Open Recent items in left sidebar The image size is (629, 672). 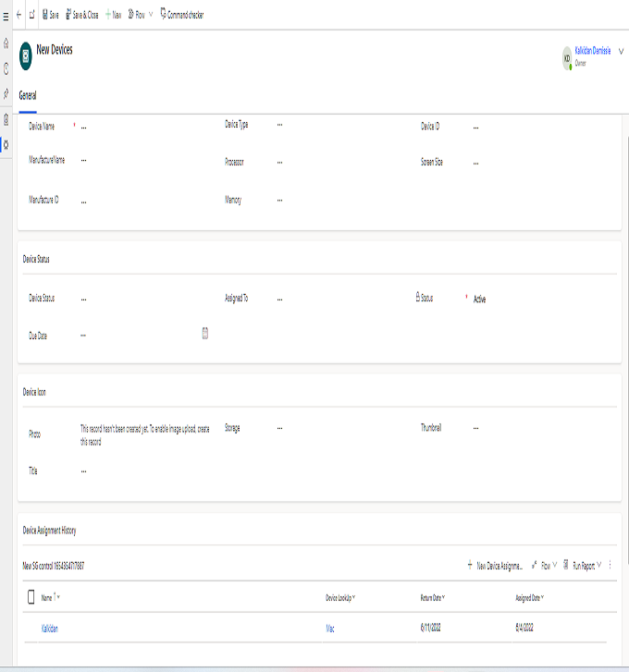pos(6,68)
